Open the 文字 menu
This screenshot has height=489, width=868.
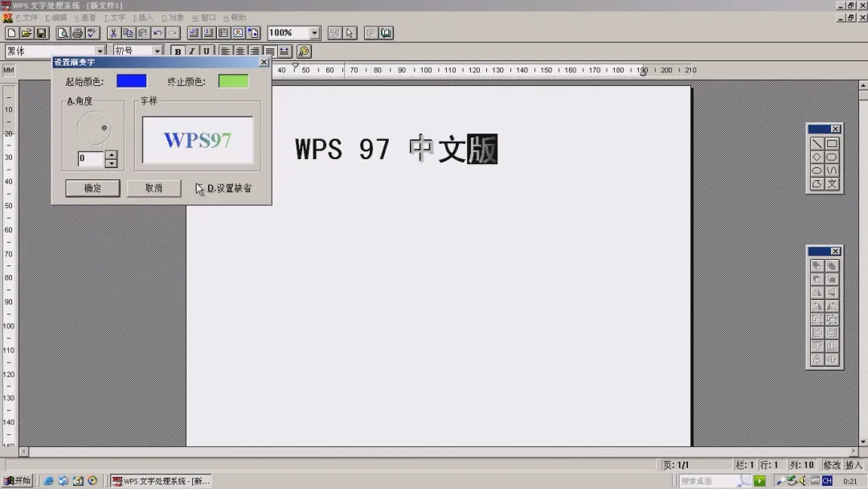(115, 18)
